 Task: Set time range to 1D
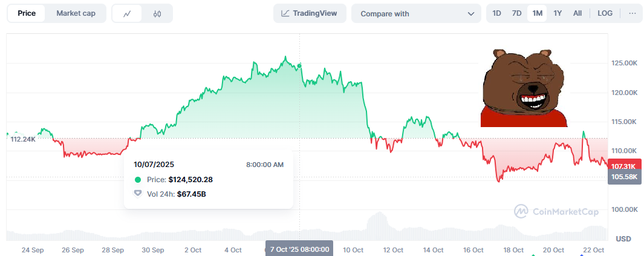tap(496, 13)
